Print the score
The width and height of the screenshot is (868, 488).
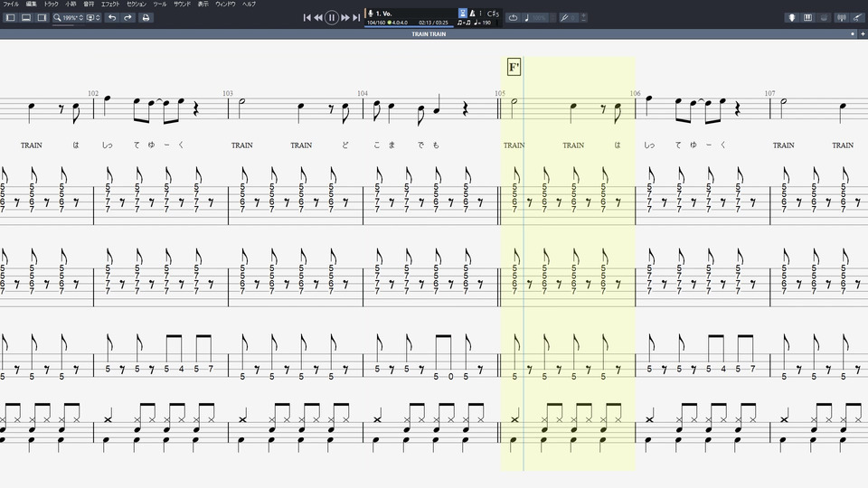coord(146,18)
